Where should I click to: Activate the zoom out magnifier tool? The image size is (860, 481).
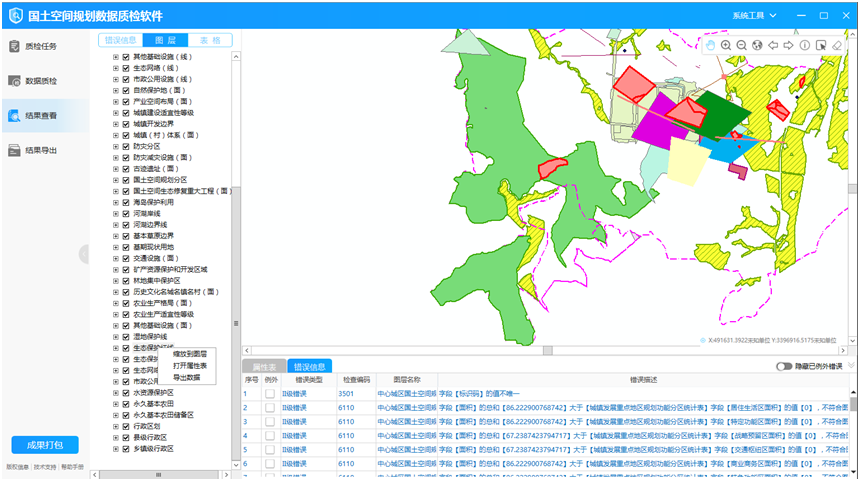[x=742, y=46]
